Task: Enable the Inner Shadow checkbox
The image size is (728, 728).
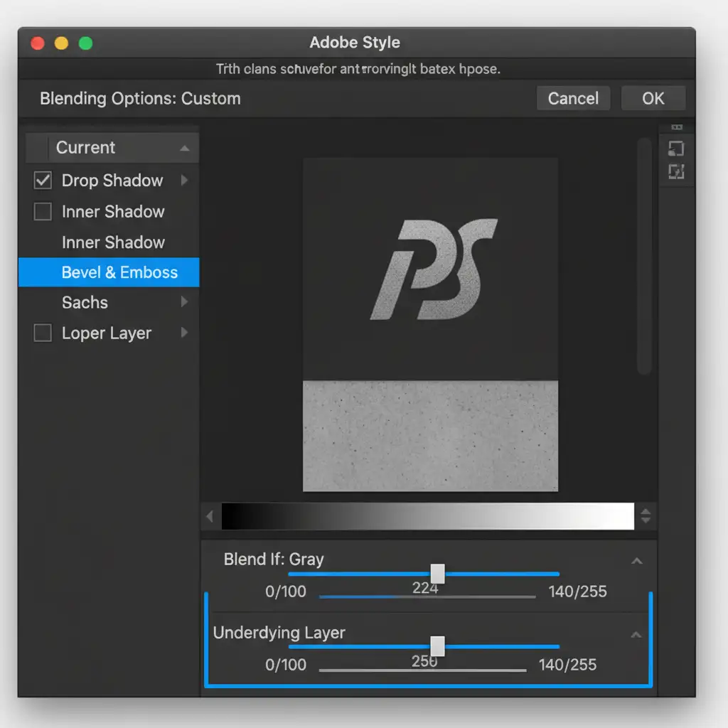Action: coord(43,211)
